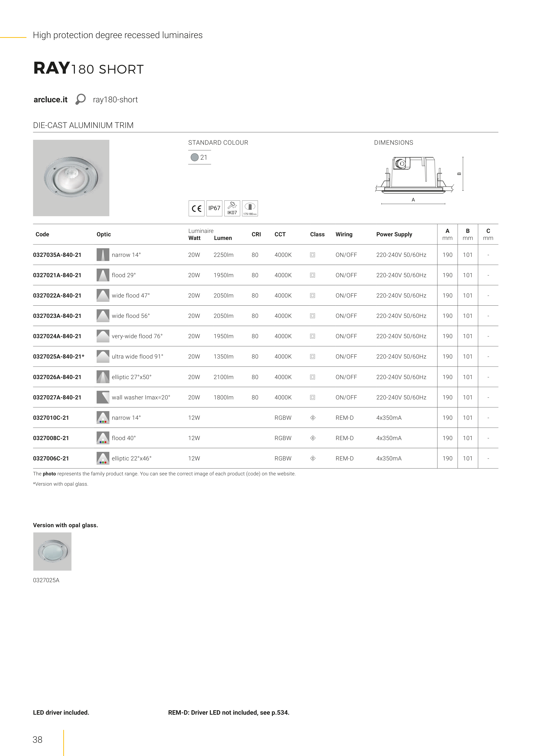Click the wall washer optic icon
Viewport: 534px width, 756px height.
pyautogui.click(x=103, y=397)
